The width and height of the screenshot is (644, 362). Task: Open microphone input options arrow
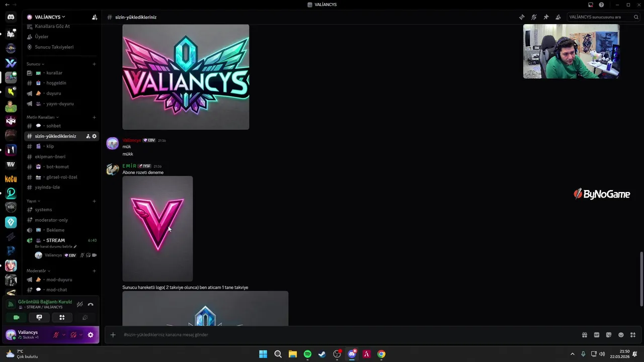pyautogui.click(x=63, y=335)
